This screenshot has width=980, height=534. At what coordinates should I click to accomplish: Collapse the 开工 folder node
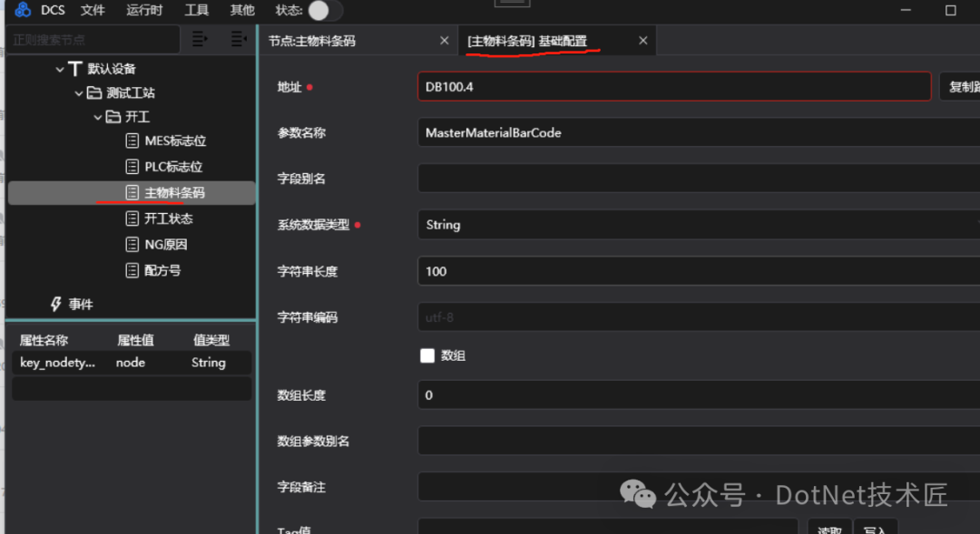point(97,117)
